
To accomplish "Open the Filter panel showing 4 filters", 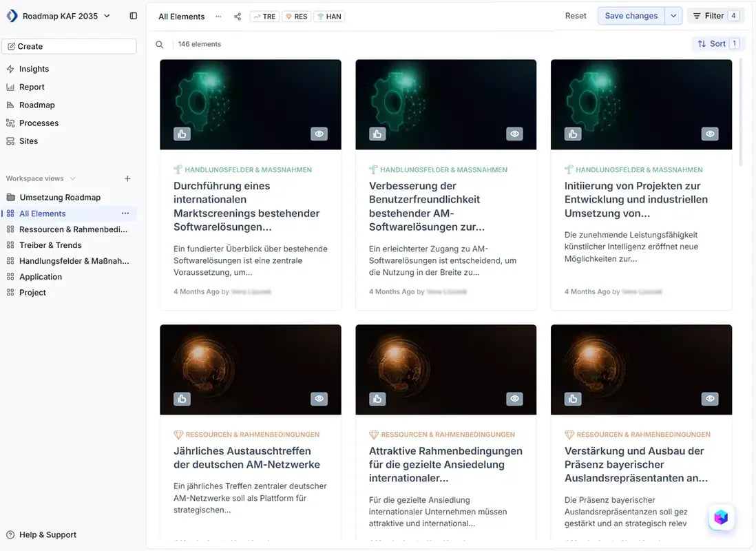I will [x=715, y=15].
